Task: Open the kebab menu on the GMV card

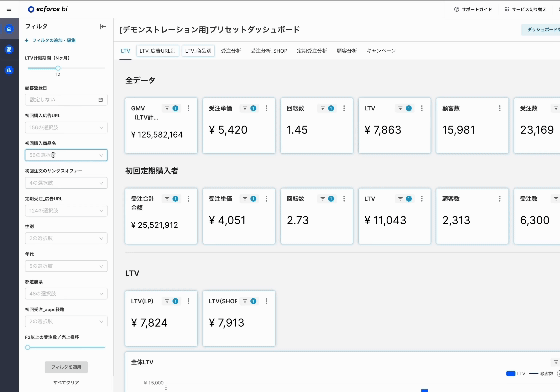Action: pyautogui.click(x=189, y=108)
